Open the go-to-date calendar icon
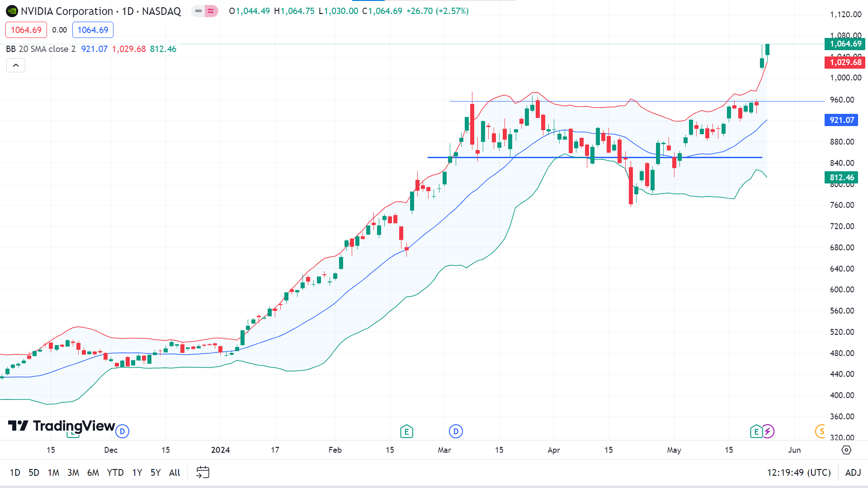This screenshot has height=488, width=868. (203, 472)
